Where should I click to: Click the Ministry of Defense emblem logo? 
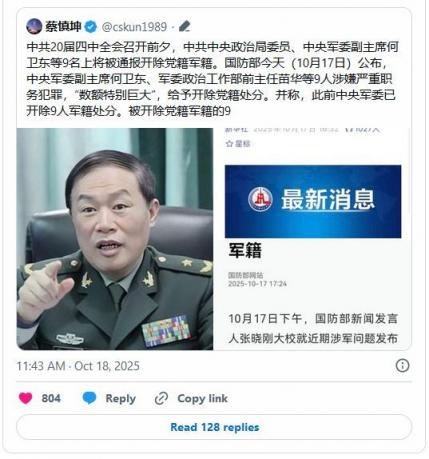(x=260, y=199)
